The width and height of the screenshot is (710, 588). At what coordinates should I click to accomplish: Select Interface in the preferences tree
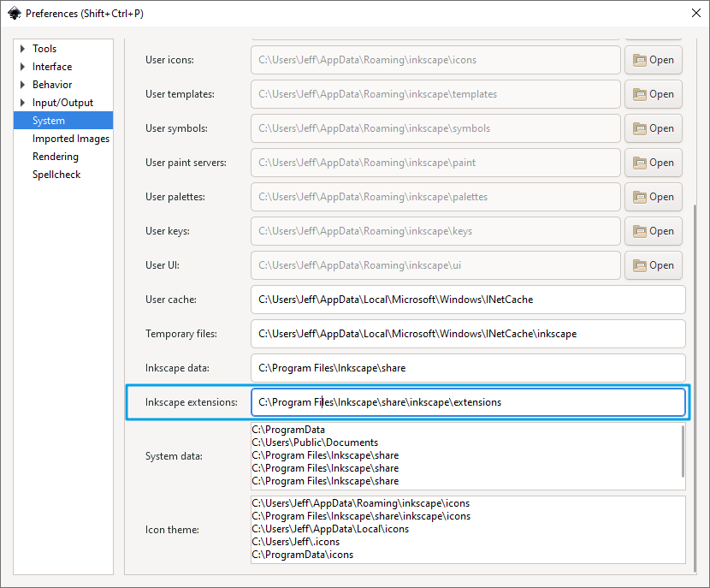[52, 67]
